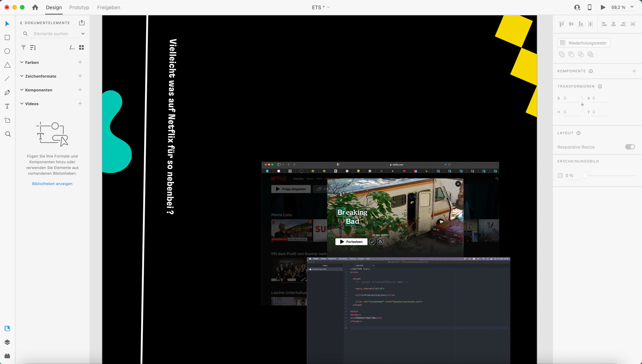Screen dimensions: 642x364
Task: Open the Layers panel icon
Action: pos(7,342)
